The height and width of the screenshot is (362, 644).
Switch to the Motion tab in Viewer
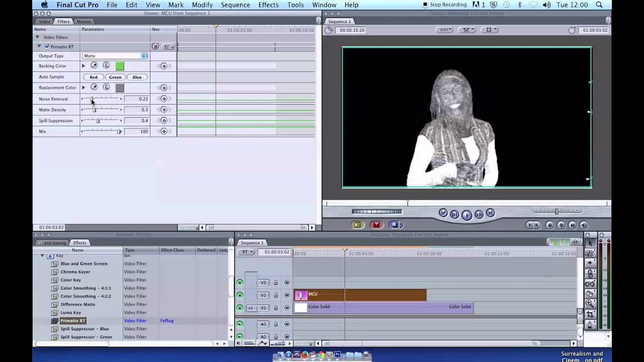click(x=84, y=22)
